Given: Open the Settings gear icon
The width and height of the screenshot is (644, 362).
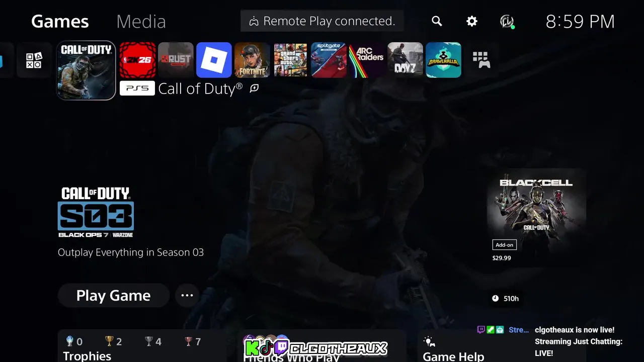Looking at the screenshot, I should point(471,21).
